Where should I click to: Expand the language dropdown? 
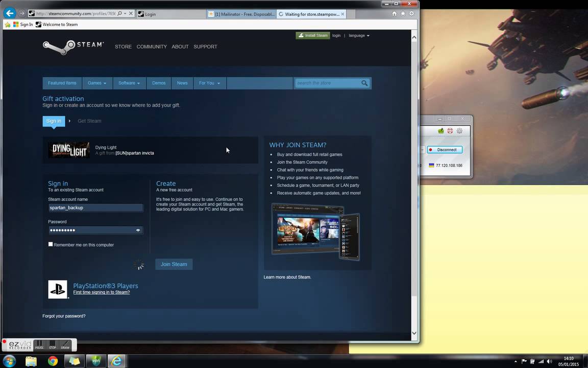coord(359,35)
